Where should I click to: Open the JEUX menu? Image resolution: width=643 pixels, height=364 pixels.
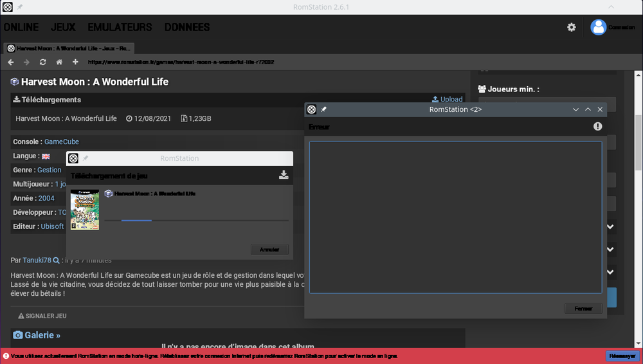[x=63, y=27]
